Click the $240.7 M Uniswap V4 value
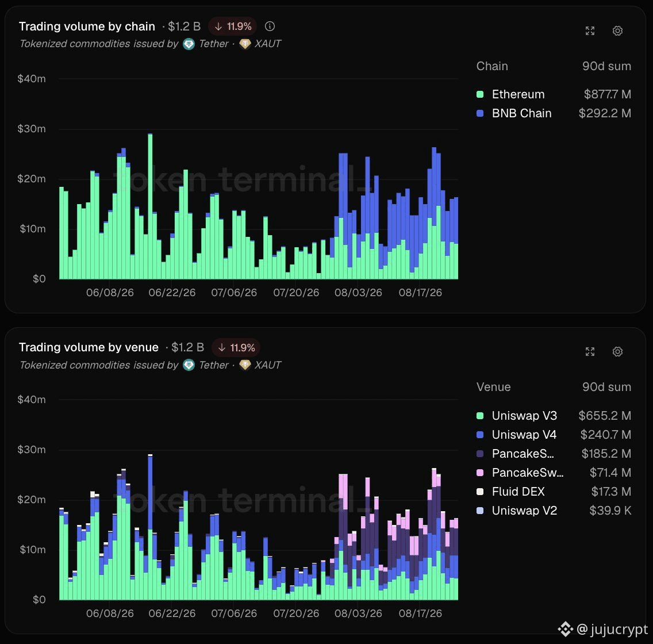Viewport: 653px width, 644px height. coord(605,435)
